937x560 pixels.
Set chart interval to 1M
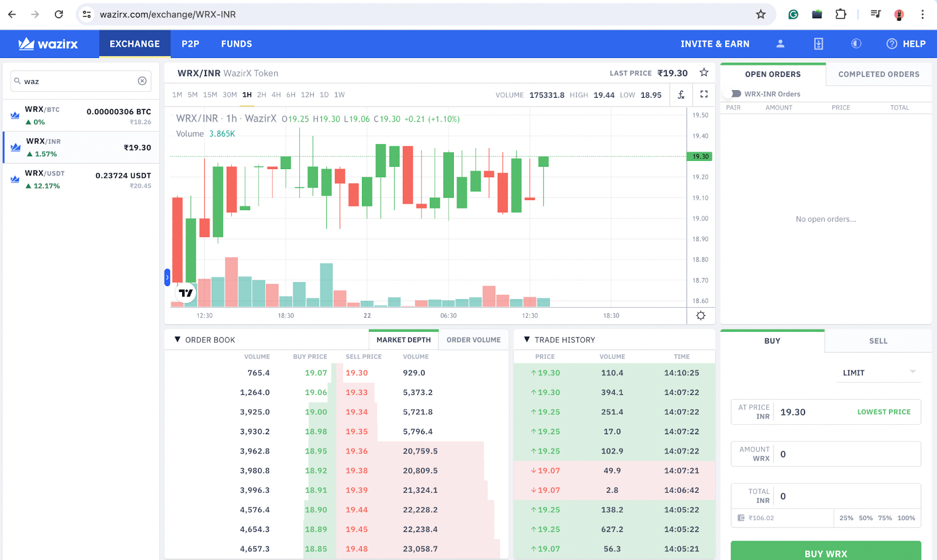click(x=177, y=95)
